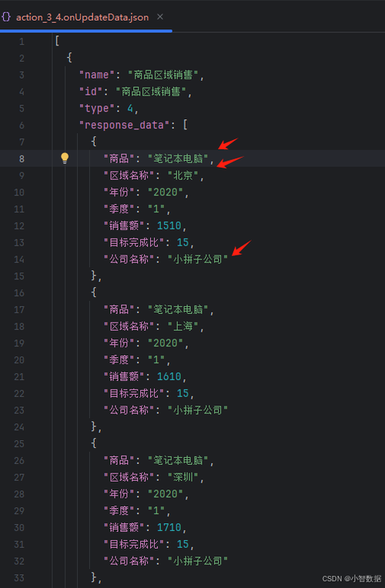385x588 pixels.
Task: Click the value "上海" on line 18
Action: pos(182,326)
